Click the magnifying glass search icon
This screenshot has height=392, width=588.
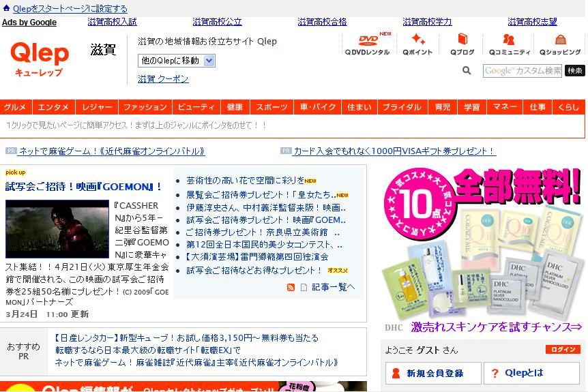[467, 70]
